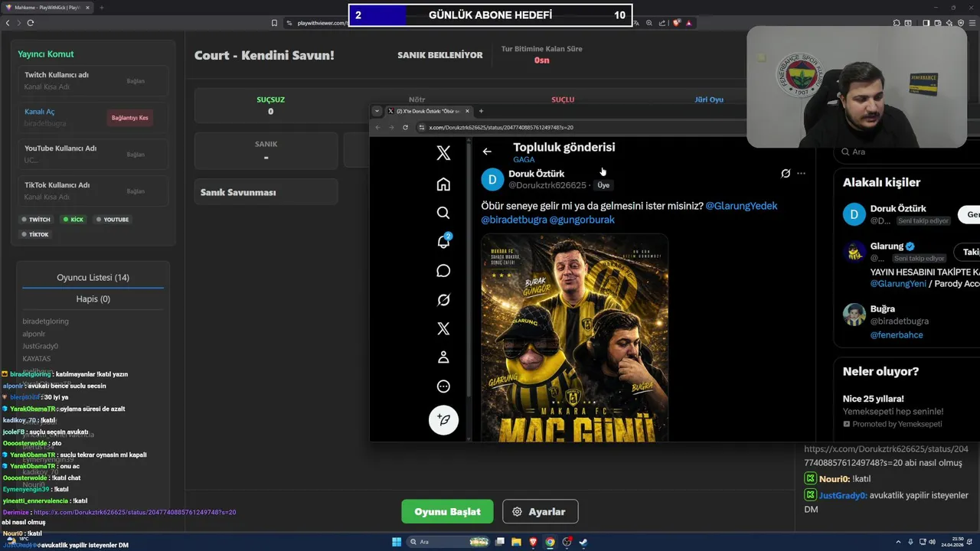980x551 pixels.
Task: Open new tab in X popup window
Action: [481, 111]
